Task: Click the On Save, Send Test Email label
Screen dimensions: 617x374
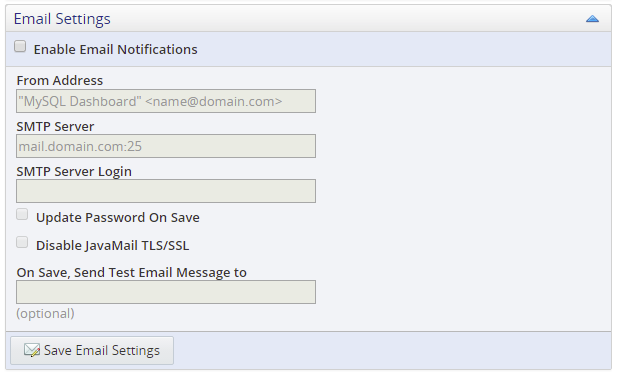Action: (131, 273)
